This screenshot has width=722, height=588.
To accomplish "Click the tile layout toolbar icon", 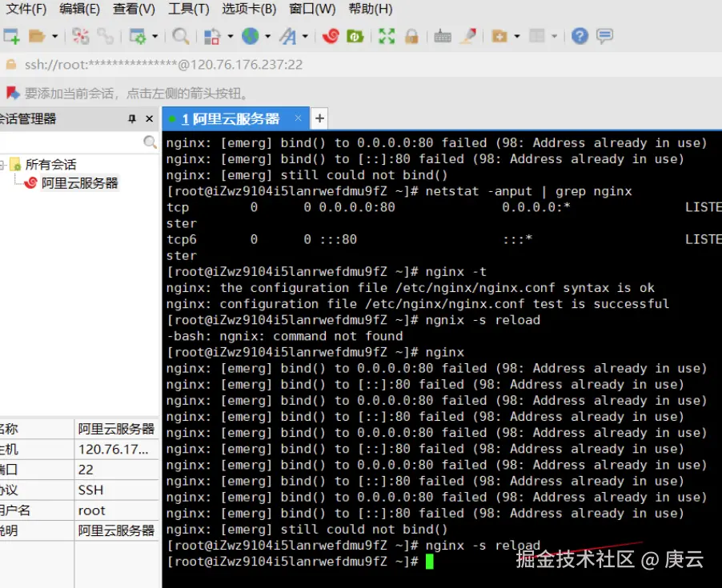I will (537, 36).
